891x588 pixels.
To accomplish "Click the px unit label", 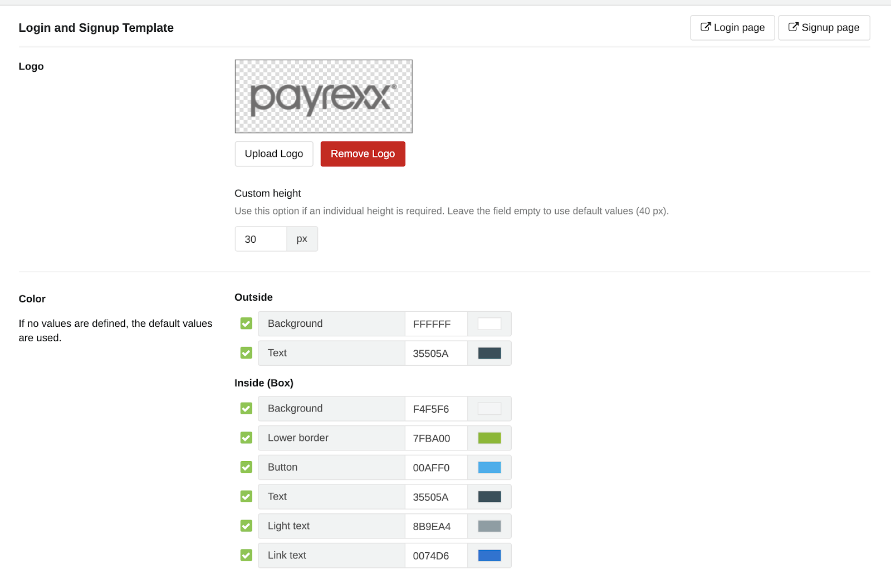I will 302,239.
